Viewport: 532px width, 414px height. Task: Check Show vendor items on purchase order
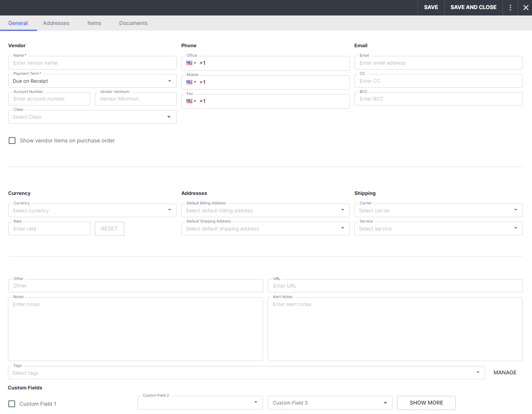12,141
